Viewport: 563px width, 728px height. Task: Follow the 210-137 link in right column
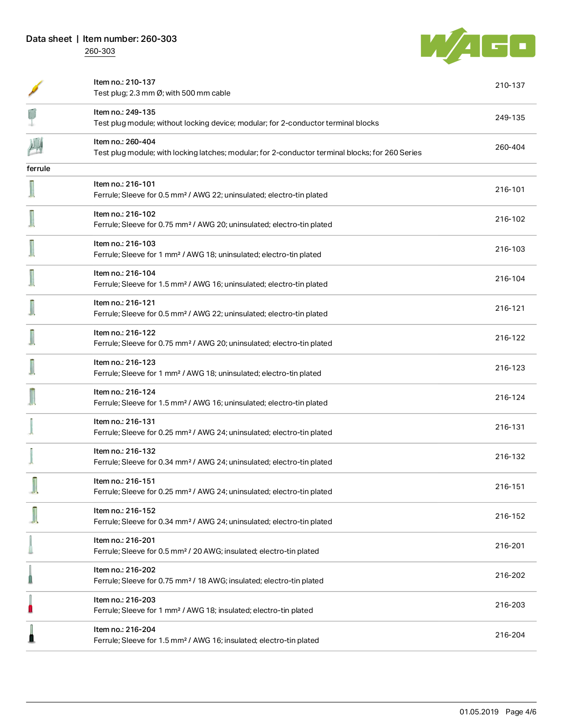[x=510, y=86]
